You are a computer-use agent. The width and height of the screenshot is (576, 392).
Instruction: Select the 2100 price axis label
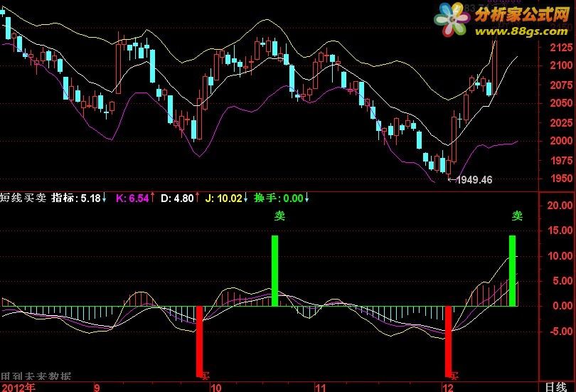[561, 65]
